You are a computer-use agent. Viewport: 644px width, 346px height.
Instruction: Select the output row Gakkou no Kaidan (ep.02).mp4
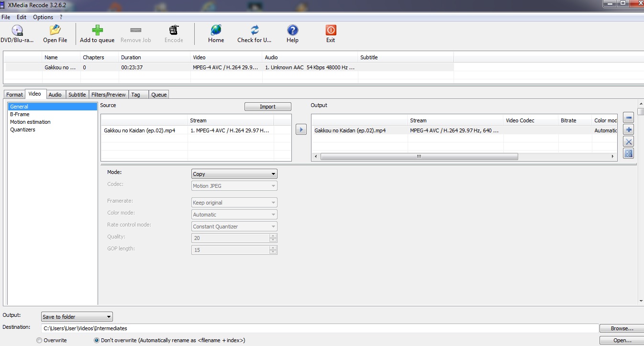[464, 130]
